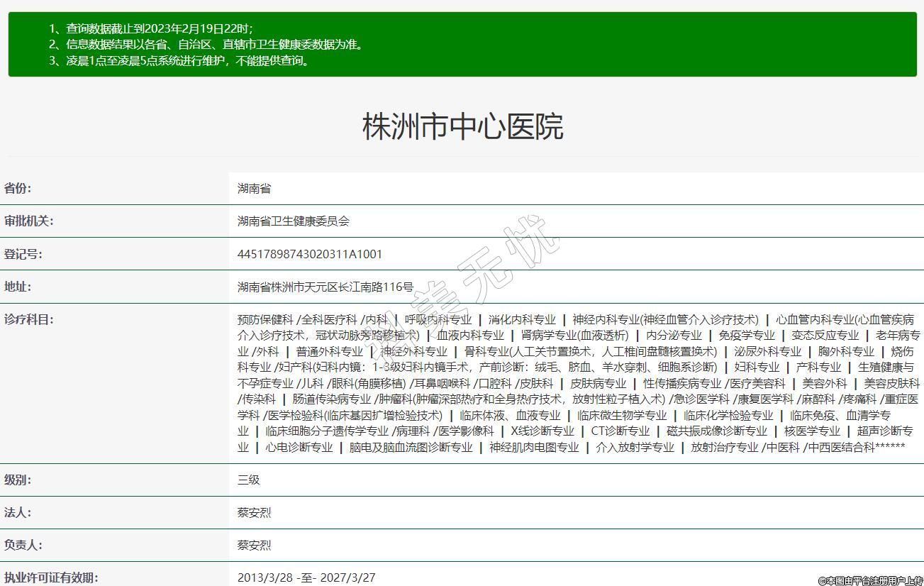
Task: Click the notice about 凌晨1点至凌晨5点 maintenance
Action: coord(179,61)
